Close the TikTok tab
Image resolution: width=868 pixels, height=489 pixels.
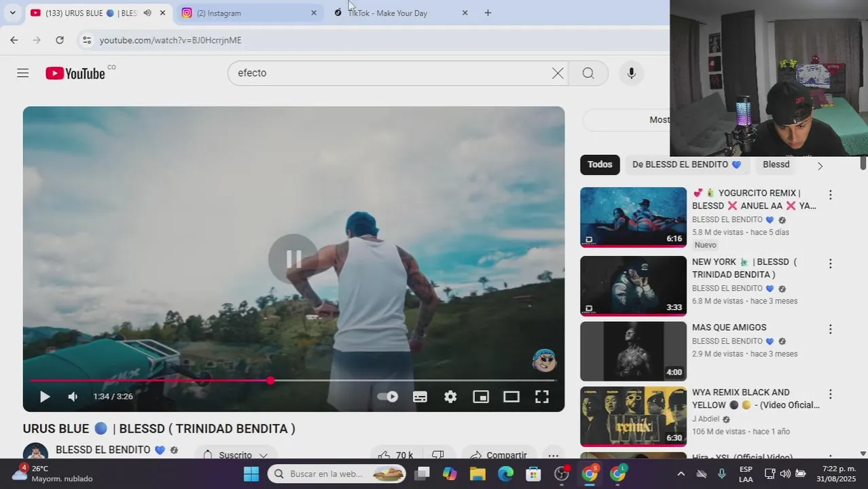coord(465,13)
